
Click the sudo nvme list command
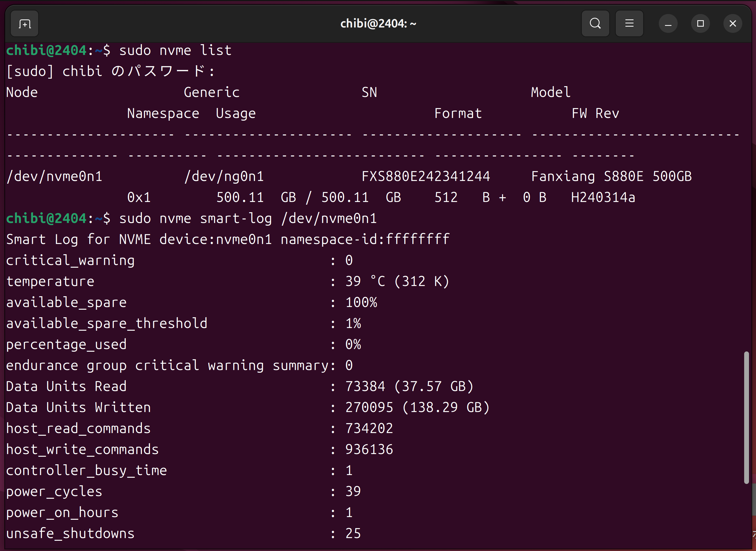coord(175,51)
